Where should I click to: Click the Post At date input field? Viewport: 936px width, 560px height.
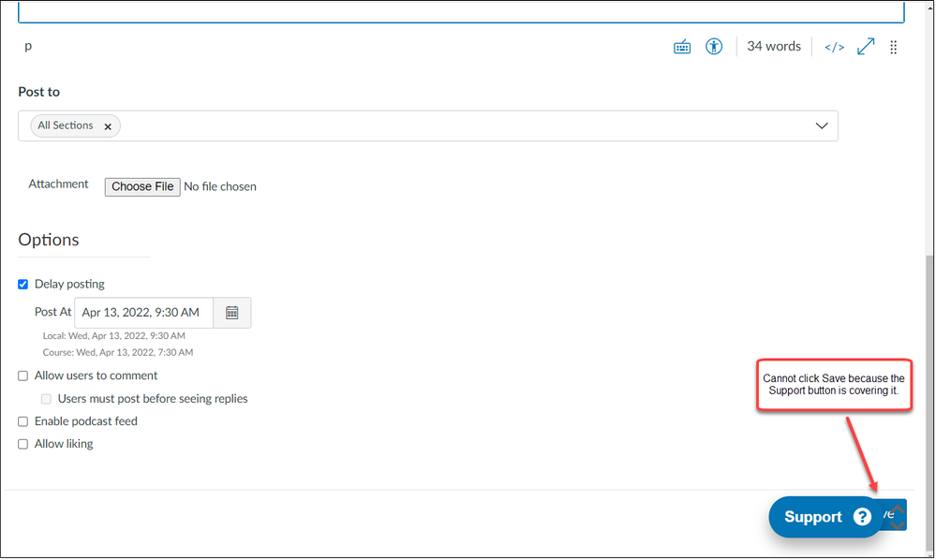pos(143,313)
